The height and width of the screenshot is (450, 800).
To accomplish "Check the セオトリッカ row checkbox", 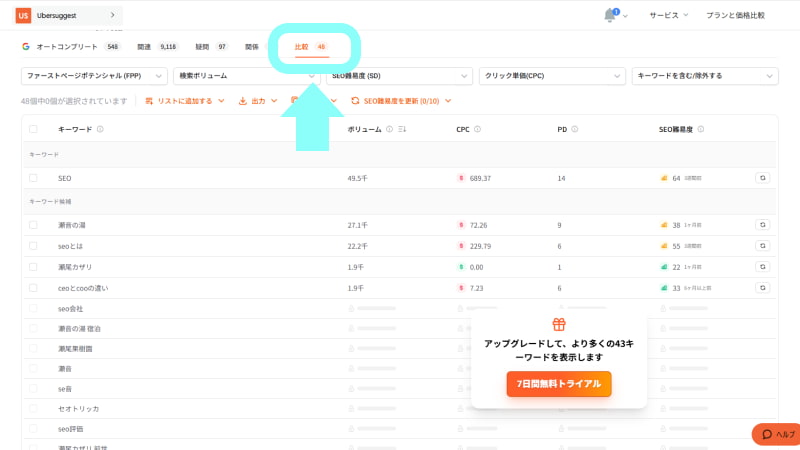I will click(33, 409).
